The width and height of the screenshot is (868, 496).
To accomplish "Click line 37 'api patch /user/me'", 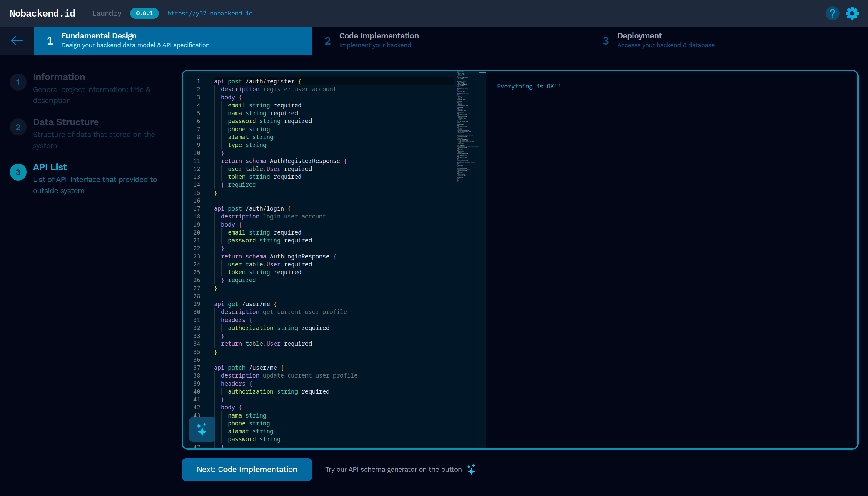I will [x=249, y=368].
